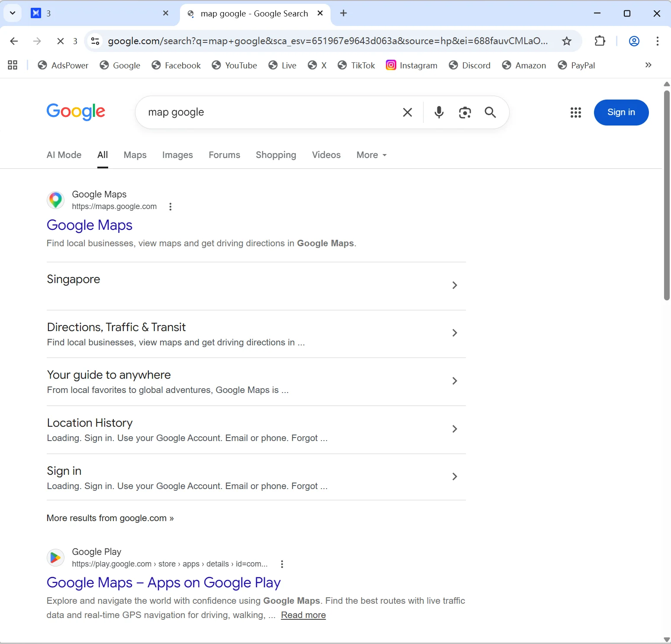Click the scrollbar down arrow
This screenshot has width=671, height=644.
click(x=667, y=640)
